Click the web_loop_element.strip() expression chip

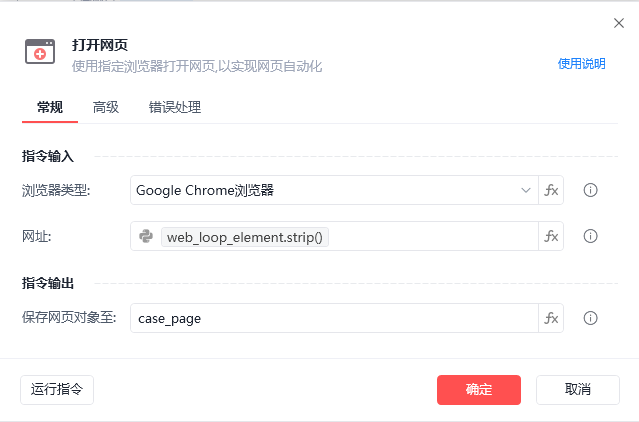tap(245, 237)
